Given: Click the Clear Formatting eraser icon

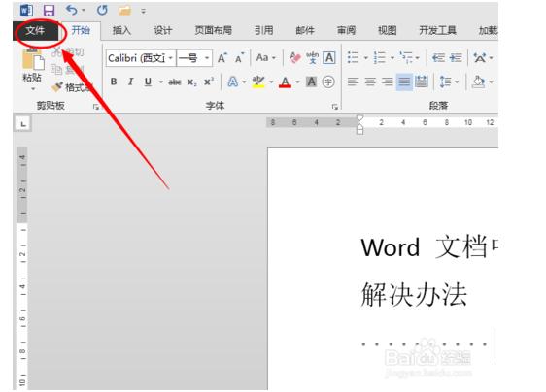Looking at the screenshot, I should tap(294, 58).
